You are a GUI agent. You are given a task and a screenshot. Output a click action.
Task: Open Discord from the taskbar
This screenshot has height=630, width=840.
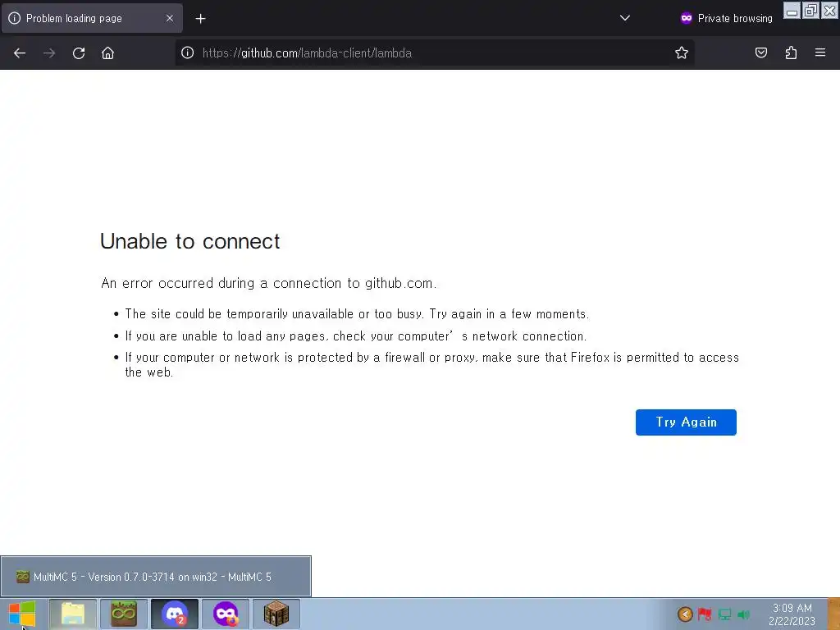pos(175,614)
